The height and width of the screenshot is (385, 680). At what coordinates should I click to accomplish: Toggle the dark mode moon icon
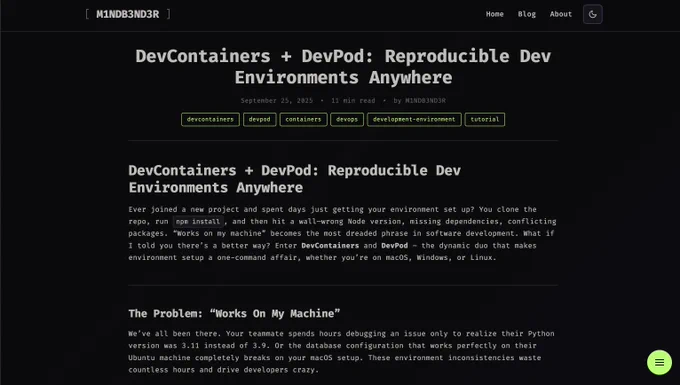point(592,14)
